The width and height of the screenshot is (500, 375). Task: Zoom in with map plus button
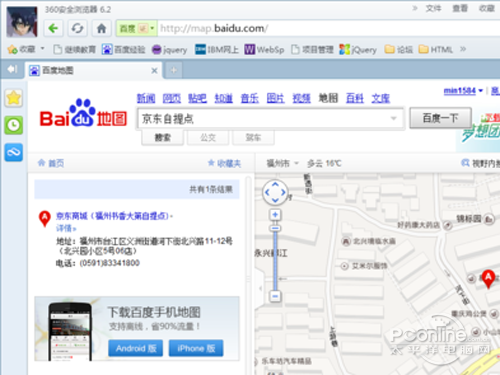(275, 214)
